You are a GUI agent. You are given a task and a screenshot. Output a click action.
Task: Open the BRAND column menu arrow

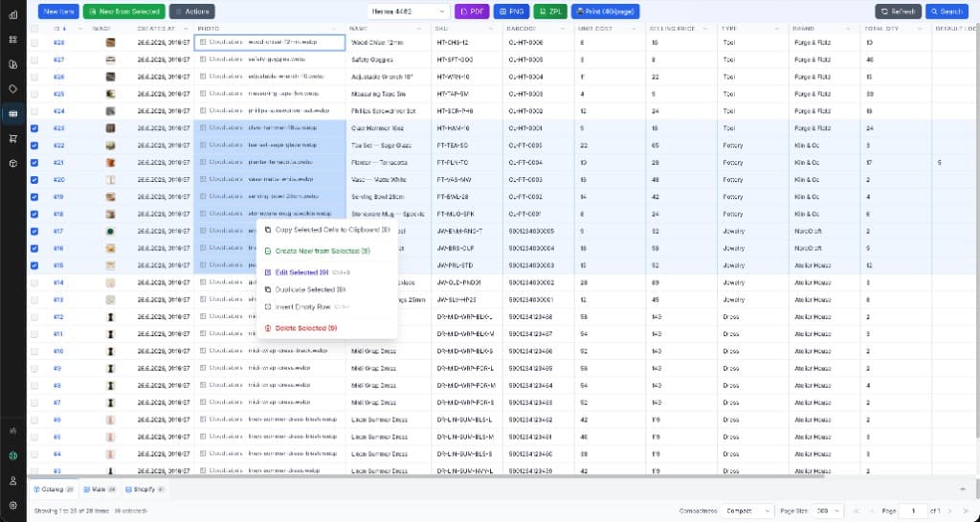click(848, 29)
